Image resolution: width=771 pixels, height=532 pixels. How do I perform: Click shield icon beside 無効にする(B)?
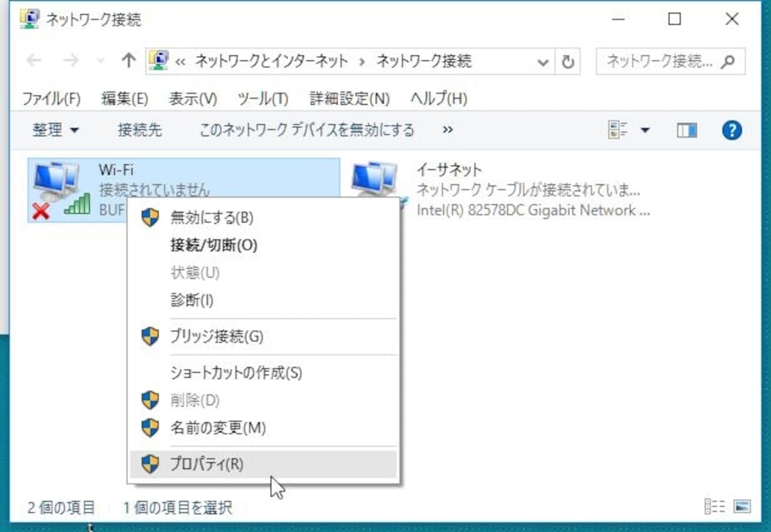pyautogui.click(x=150, y=217)
